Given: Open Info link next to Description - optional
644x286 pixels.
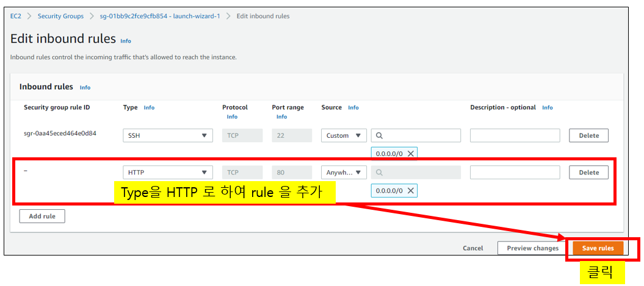Looking at the screenshot, I should tap(548, 107).
